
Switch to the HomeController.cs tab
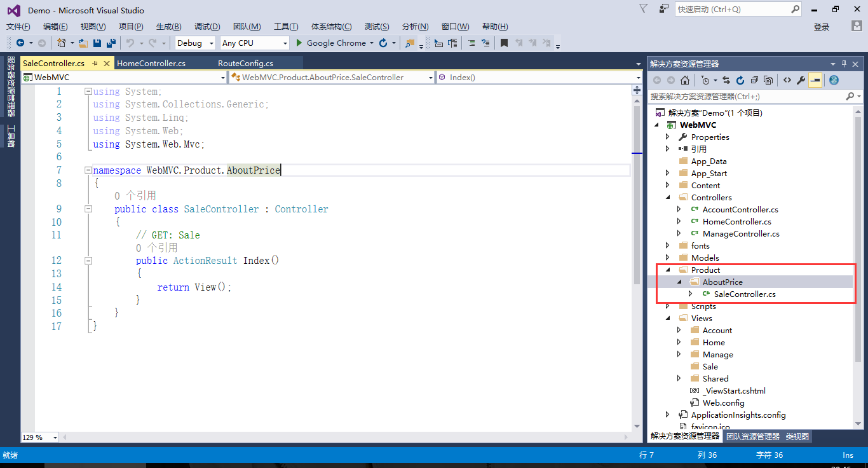tap(151, 64)
